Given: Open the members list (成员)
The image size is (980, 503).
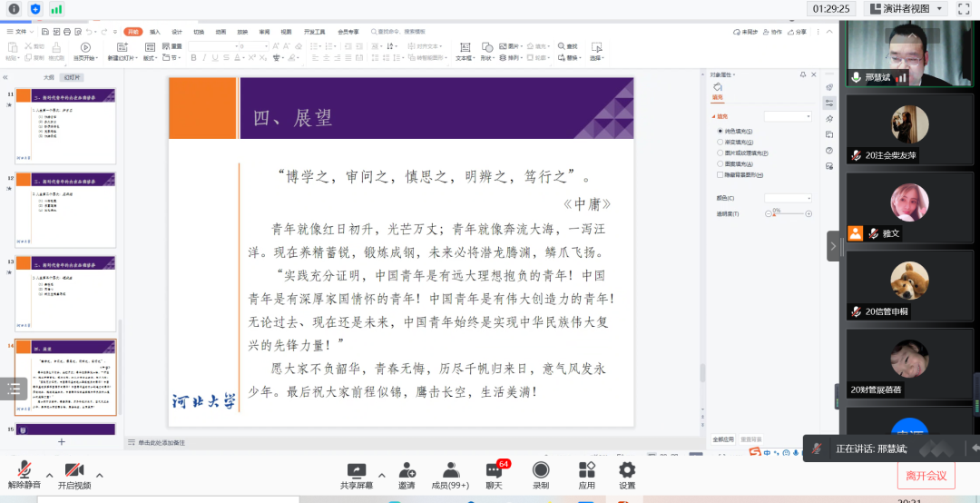Looking at the screenshot, I should pyautogui.click(x=450, y=473).
